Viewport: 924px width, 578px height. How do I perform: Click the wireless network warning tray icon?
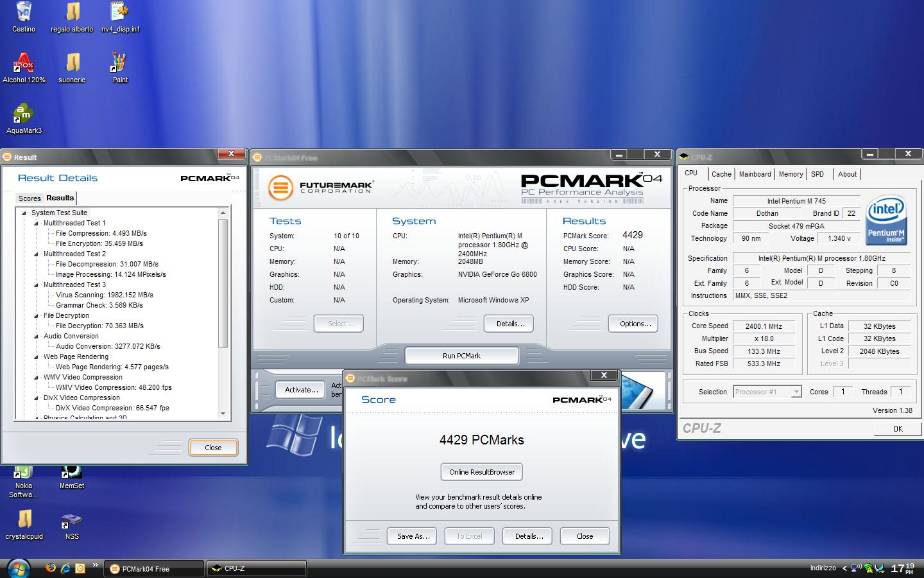(868, 568)
